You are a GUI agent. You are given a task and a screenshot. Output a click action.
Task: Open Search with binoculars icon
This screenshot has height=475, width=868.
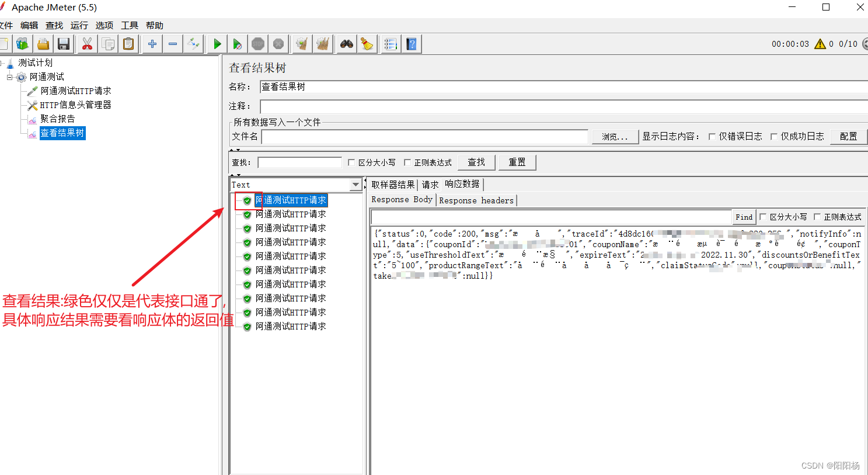(347, 44)
